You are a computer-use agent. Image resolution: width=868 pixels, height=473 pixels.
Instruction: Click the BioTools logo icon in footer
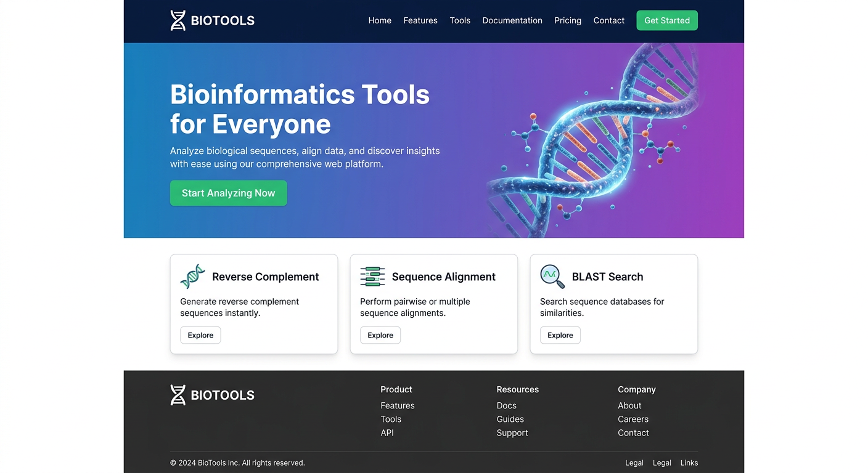pyautogui.click(x=178, y=395)
